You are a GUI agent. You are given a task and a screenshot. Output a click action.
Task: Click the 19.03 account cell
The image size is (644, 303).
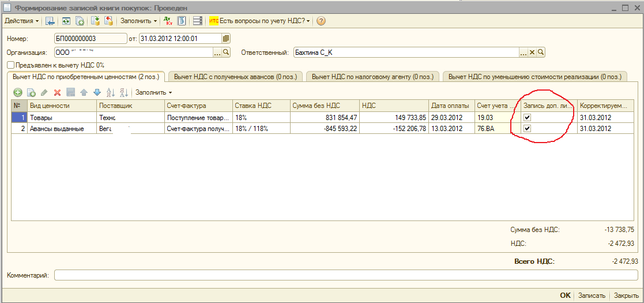(498, 118)
